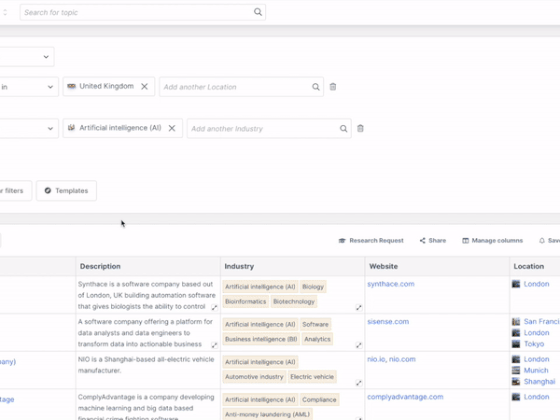Click the share icon beside Share

pyautogui.click(x=422, y=240)
